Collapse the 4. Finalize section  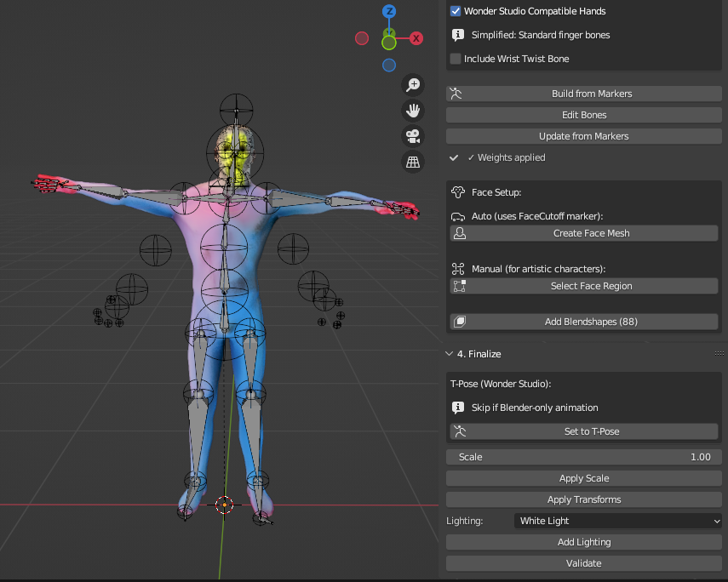pos(449,354)
